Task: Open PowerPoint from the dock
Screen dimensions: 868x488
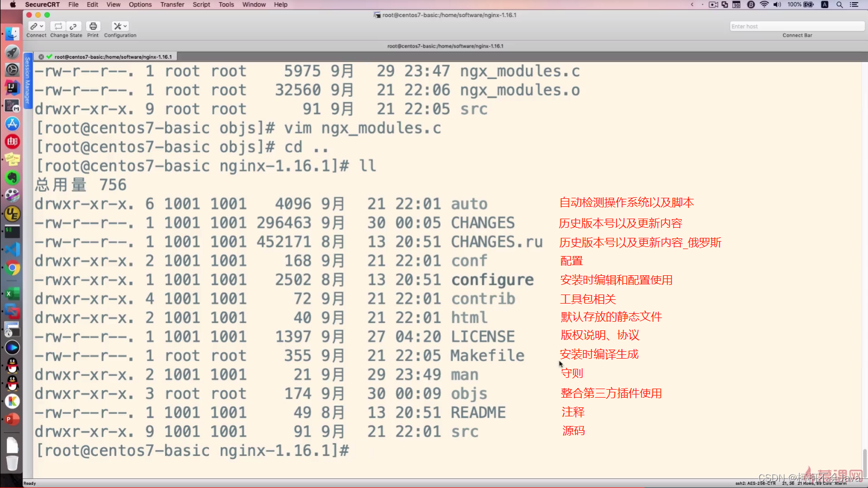Action: pyautogui.click(x=12, y=420)
